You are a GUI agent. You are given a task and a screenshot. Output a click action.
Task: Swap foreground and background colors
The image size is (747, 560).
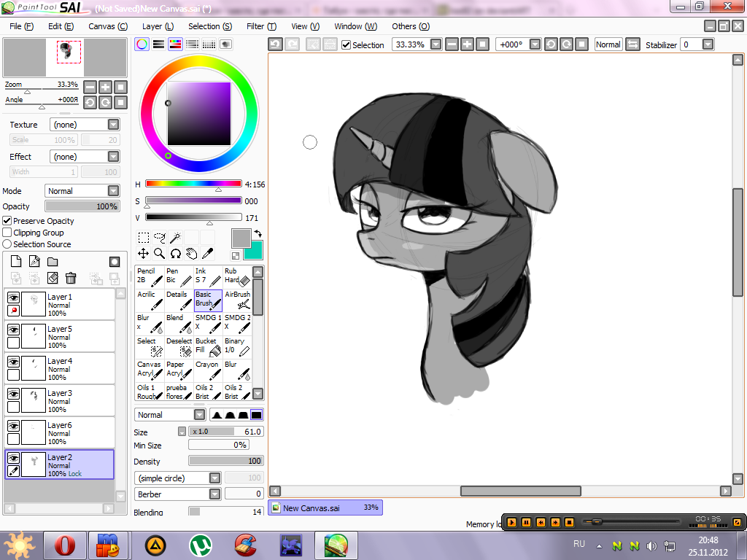258,233
